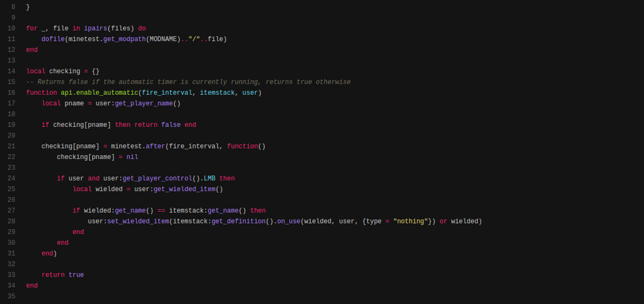Click the 'true' value on line 33

pos(76,275)
